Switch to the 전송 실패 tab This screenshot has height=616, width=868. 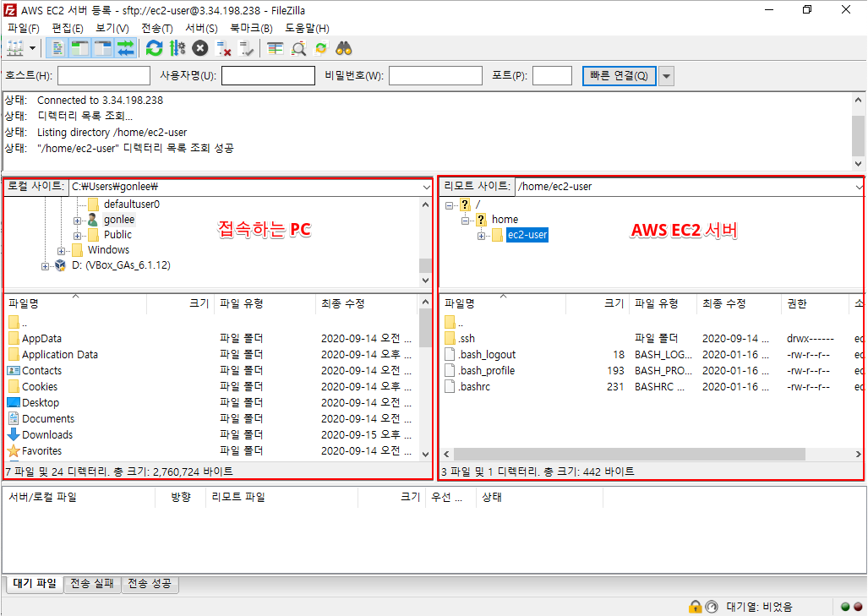tap(92, 583)
